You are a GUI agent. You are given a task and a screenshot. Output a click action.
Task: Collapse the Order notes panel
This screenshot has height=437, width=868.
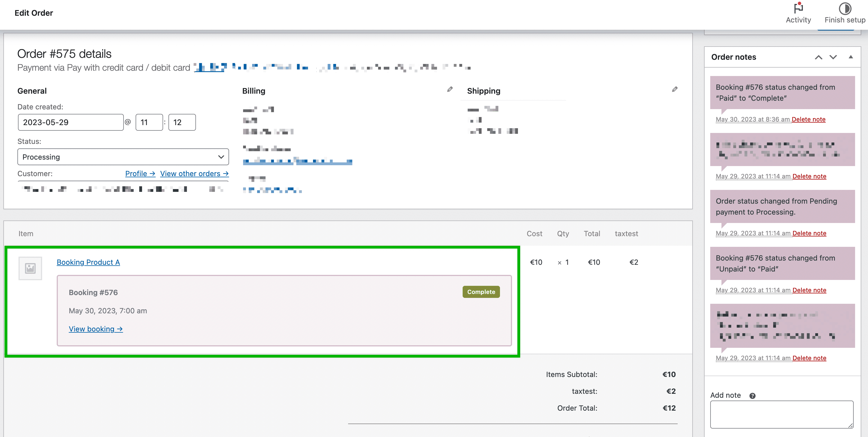click(851, 57)
